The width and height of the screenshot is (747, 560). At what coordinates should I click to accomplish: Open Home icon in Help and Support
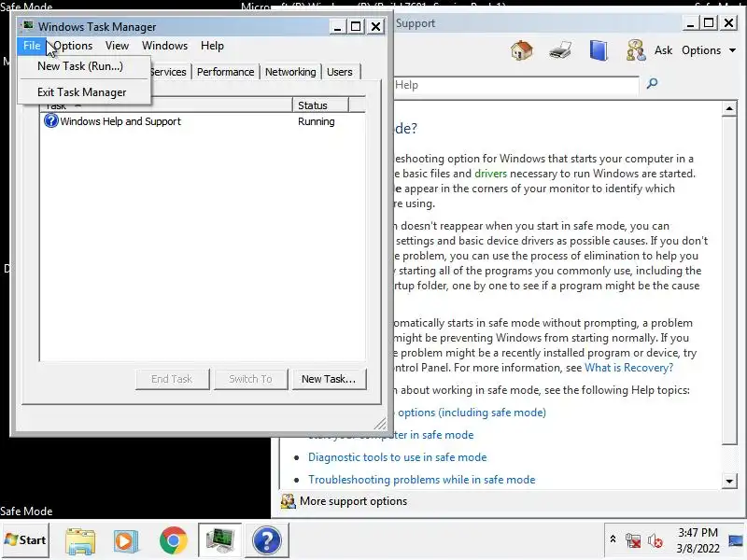coord(522,50)
